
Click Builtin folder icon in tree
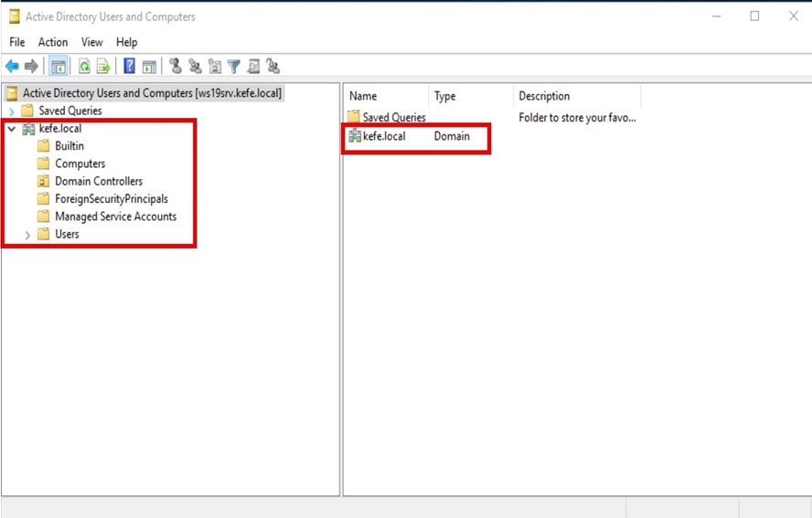[x=44, y=146]
